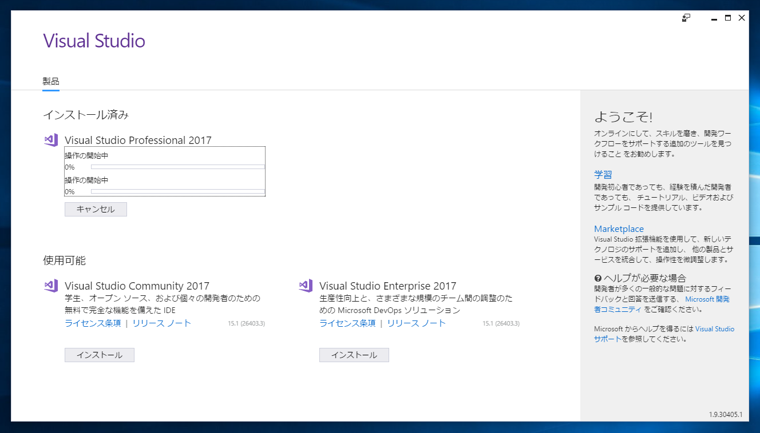This screenshot has height=433, width=760.
Task: Minimize the installer window
Action: [x=714, y=18]
